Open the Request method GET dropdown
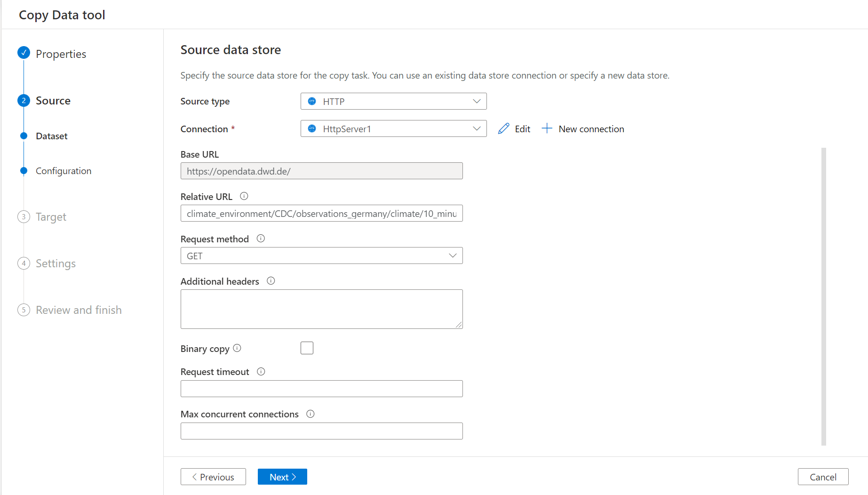Image resolution: width=868 pixels, height=495 pixels. tap(322, 255)
